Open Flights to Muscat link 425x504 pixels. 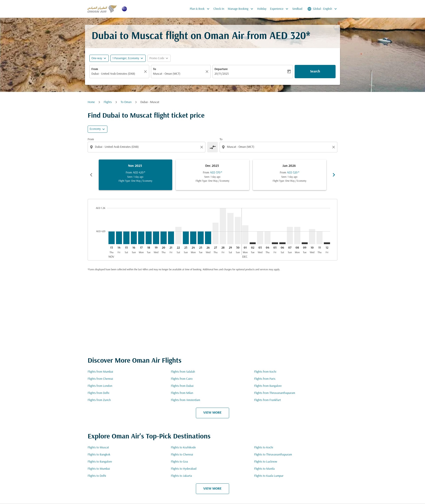click(x=98, y=448)
